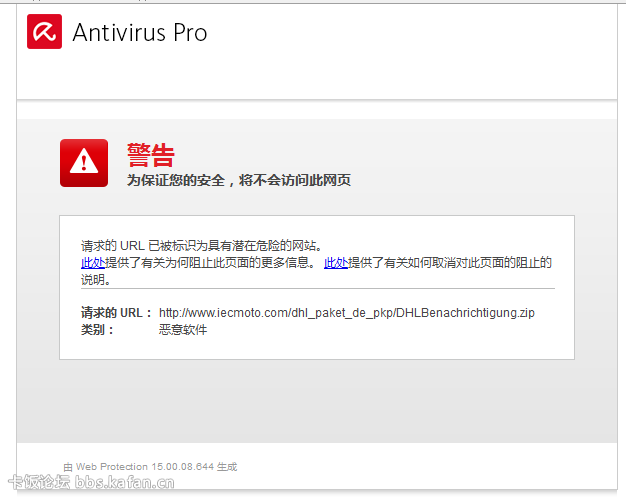Viewport: 626px width, 498px height.
Task: Click the Antivirus Pro title text
Action: 140,33
